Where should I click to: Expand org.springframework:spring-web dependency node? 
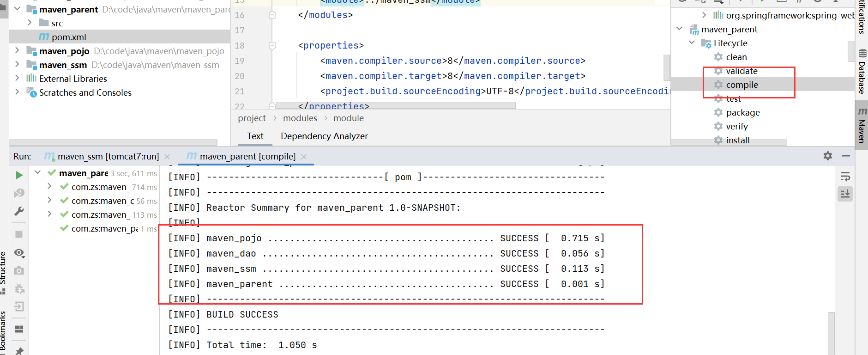pyautogui.click(x=704, y=15)
